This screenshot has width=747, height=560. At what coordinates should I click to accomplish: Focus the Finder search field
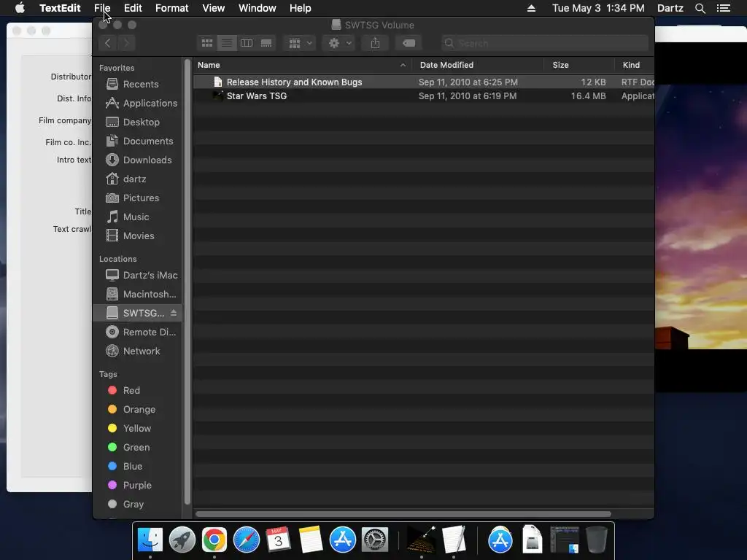[x=544, y=43]
